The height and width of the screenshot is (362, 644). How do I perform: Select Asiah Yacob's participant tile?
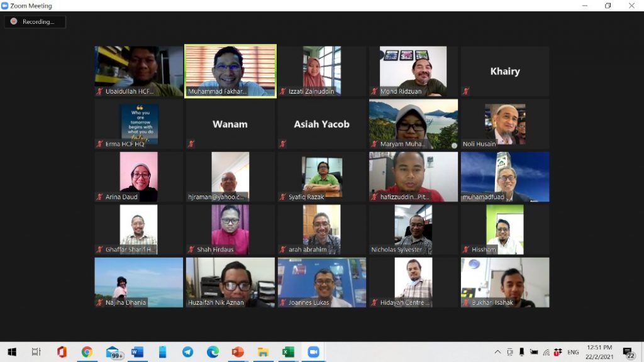point(321,124)
